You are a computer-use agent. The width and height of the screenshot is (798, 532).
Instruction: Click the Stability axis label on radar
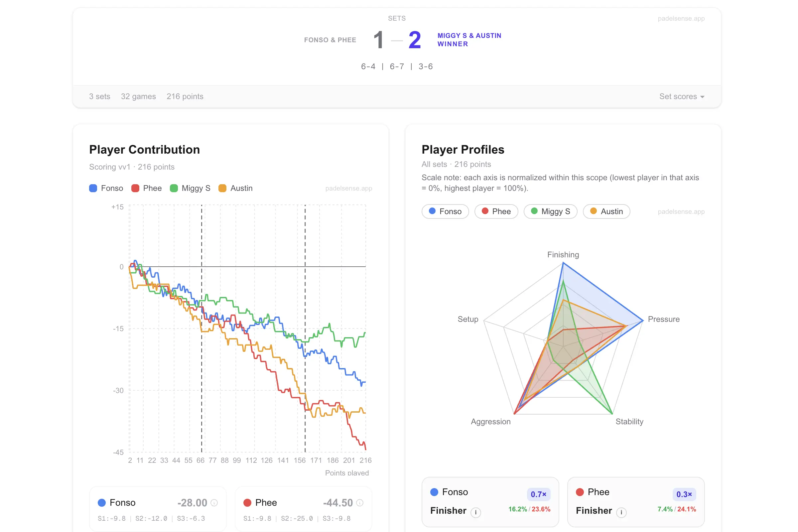pos(629,422)
